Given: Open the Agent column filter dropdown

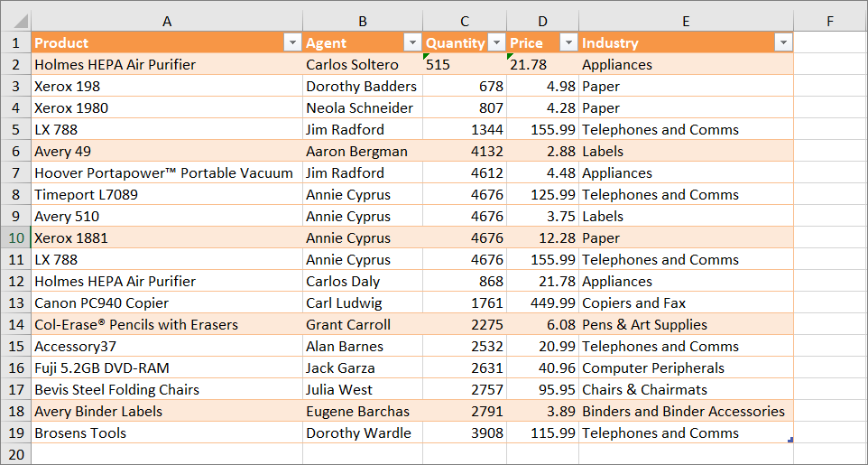Looking at the screenshot, I should tap(412, 42).
